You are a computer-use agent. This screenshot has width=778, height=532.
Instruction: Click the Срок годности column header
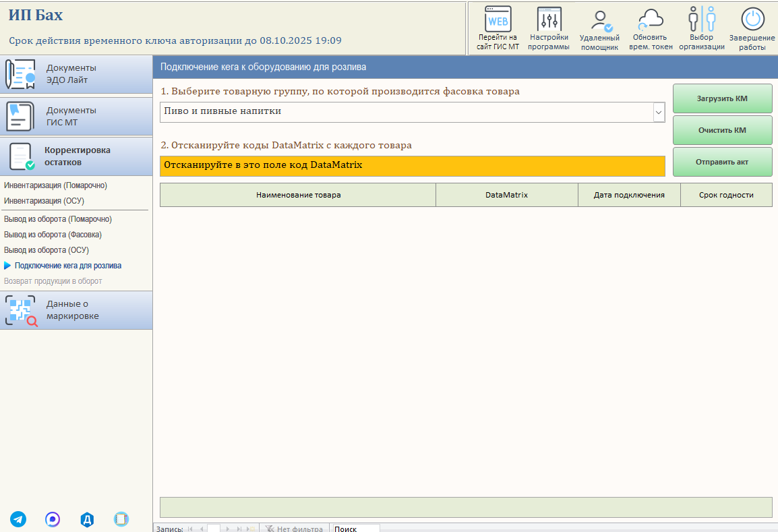click(726, 195)
